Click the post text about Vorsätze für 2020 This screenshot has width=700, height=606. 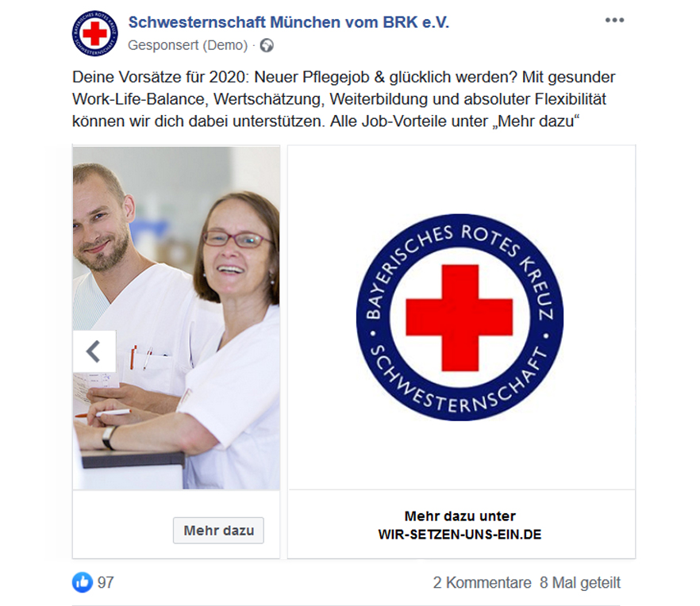click(344, 99)
